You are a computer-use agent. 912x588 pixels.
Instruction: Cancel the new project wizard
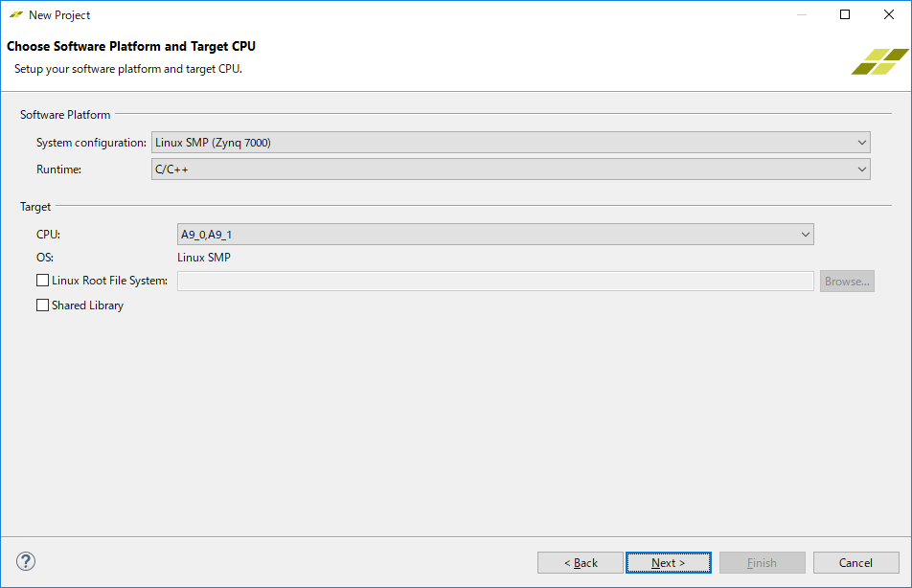pyautogui.click(x=855, y=563)
